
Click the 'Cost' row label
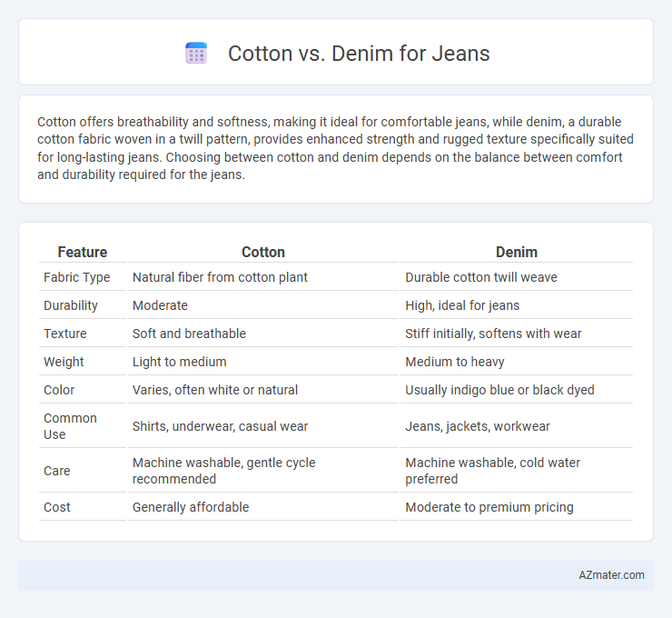pos(57,507)
